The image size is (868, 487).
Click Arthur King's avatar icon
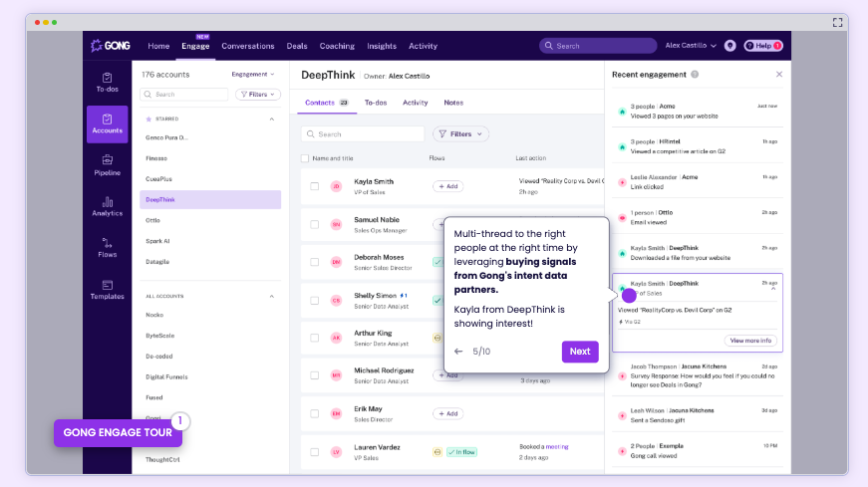(336, 338)
